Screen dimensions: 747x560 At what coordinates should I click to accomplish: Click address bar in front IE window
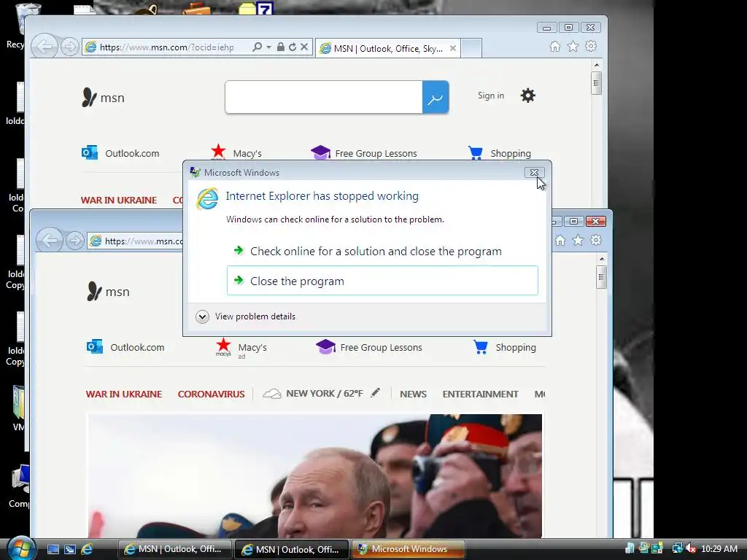135,241
